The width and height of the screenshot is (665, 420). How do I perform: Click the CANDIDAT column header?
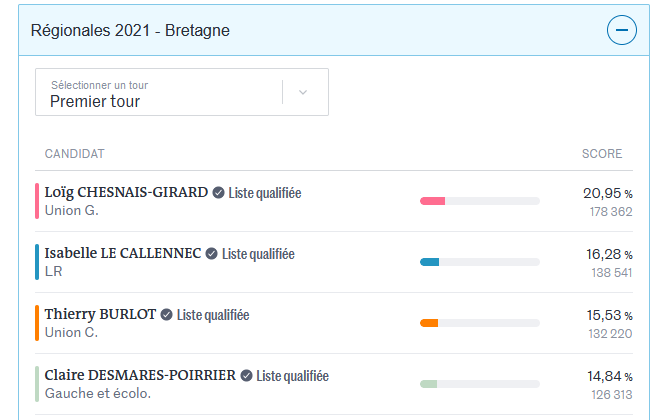(x=75, y=154)
